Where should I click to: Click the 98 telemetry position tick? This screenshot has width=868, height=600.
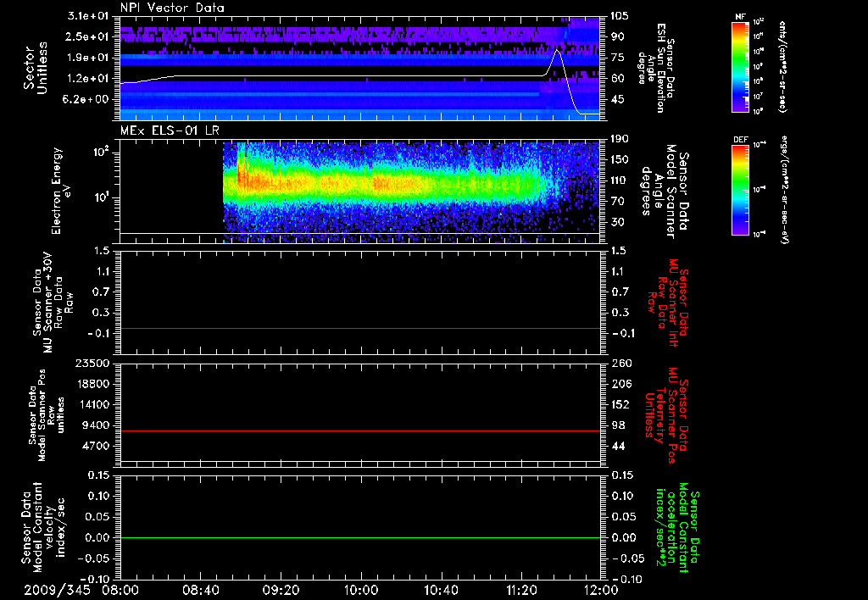click(618, 425)
